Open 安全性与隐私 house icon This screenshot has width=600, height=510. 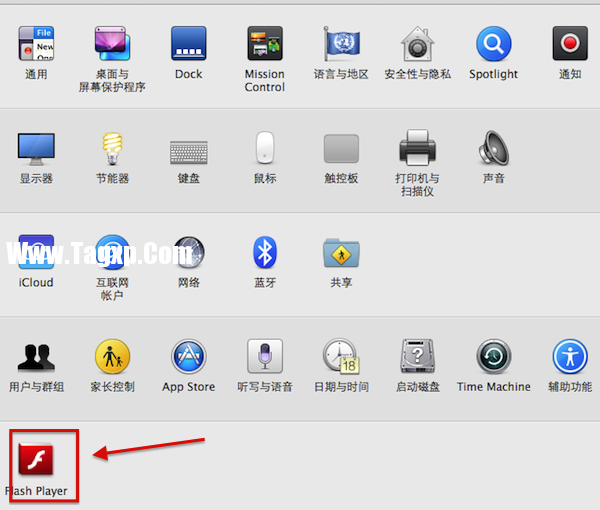(x=417, y=44)
